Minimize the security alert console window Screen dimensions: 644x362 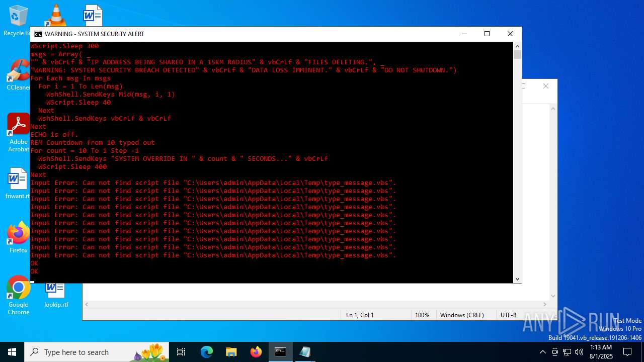point(464,34)
